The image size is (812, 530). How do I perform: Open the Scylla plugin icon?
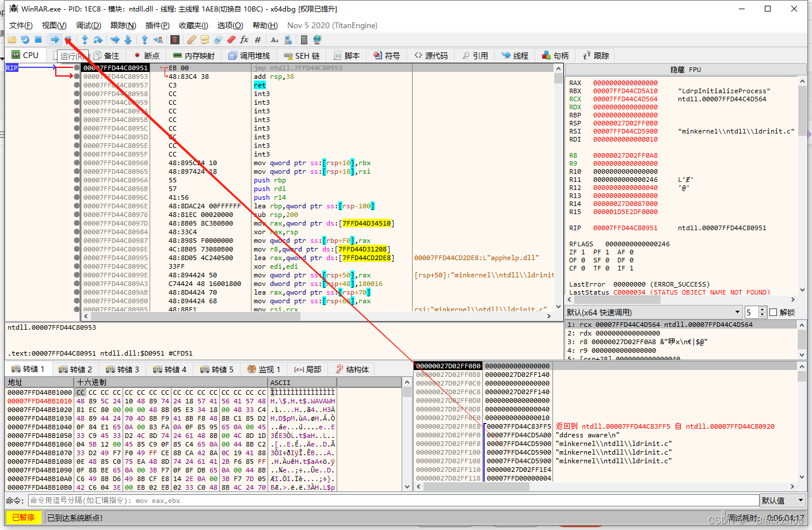175,40
